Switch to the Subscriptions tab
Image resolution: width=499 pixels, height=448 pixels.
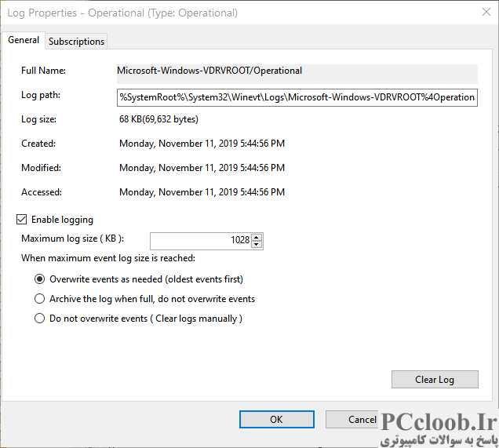click(76, 42)
